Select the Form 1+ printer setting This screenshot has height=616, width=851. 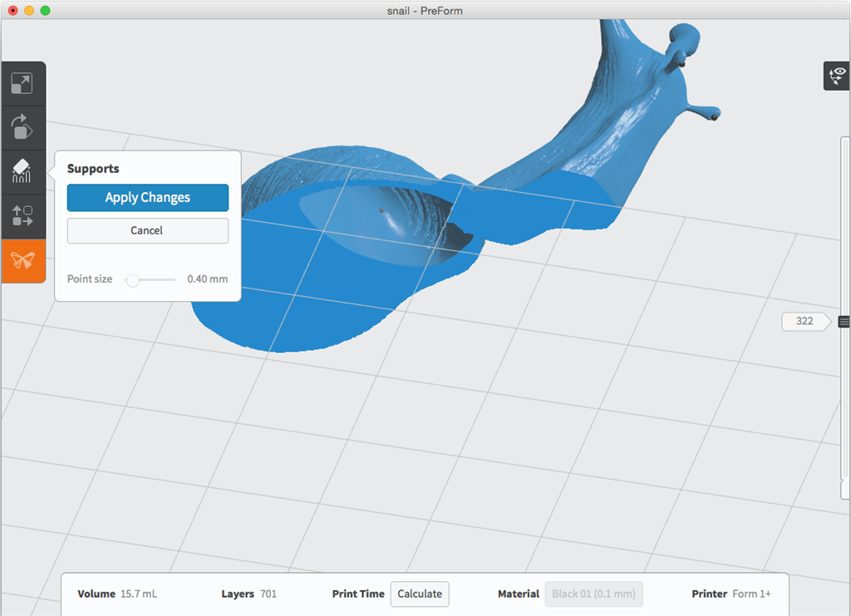tap(751, 594)
